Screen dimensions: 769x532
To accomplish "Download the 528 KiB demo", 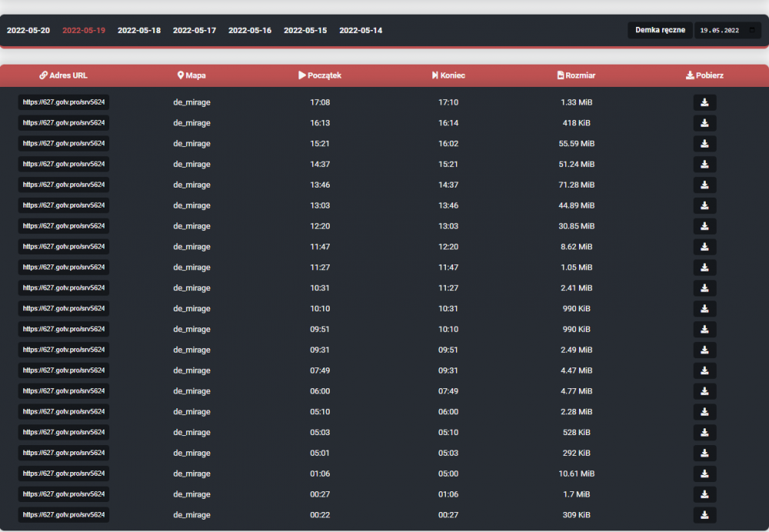I will coord(704,432).
